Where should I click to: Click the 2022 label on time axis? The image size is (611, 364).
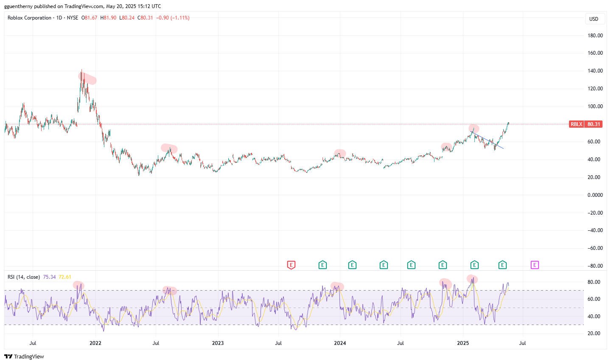(x=95, y=343)
